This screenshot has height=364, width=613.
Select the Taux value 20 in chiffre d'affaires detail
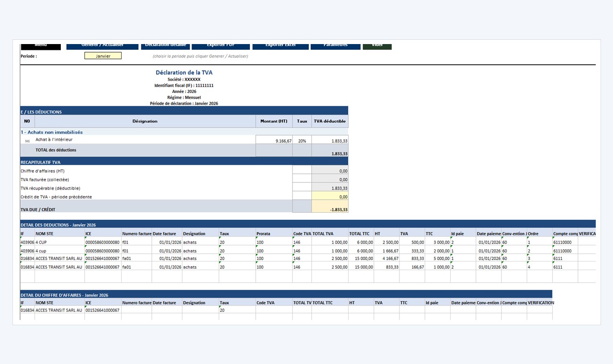pyautogui.click(x=237, y=310)
